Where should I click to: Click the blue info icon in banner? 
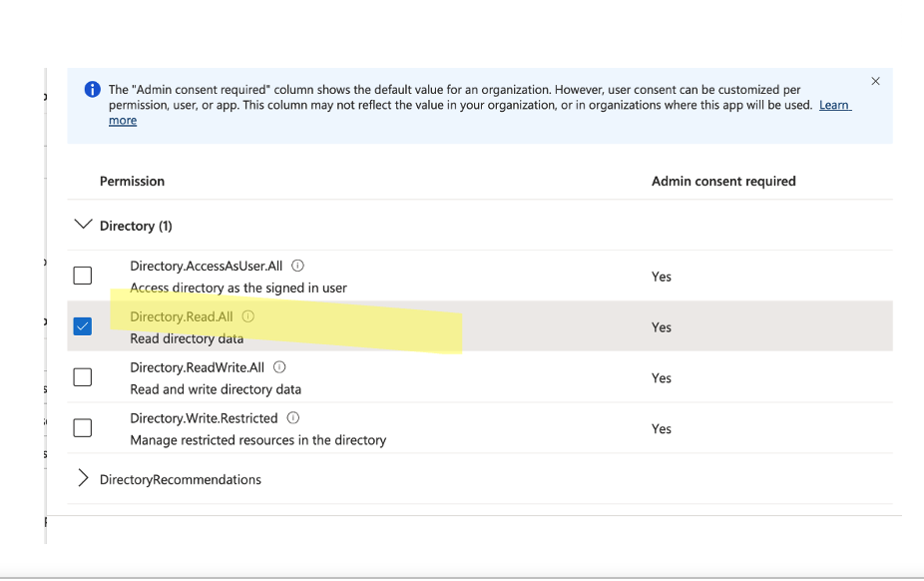point(93,90)
